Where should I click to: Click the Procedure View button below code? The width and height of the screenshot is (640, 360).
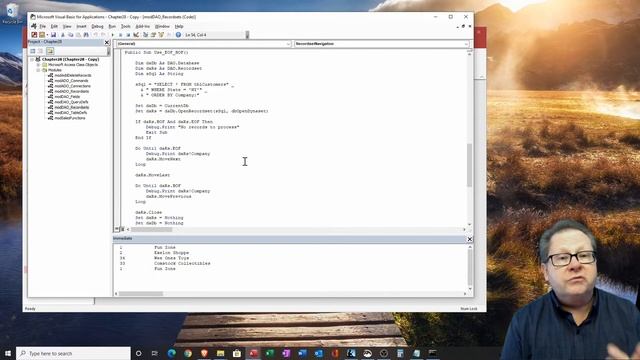(117, 229)
